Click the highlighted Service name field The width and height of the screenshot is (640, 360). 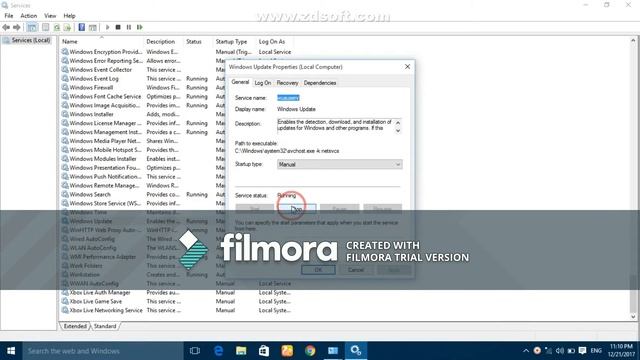click(x=288, y=98)
